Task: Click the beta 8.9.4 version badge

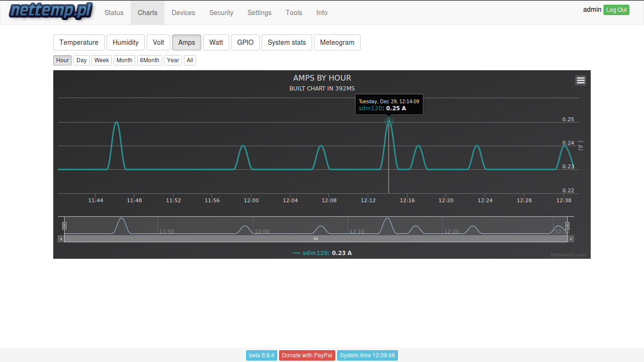Action: (262, 355)
